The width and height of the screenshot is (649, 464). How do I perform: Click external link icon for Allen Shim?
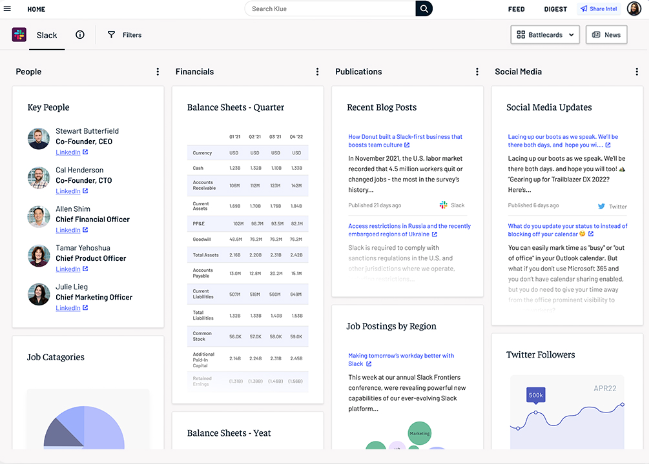(x=85, y=230)
